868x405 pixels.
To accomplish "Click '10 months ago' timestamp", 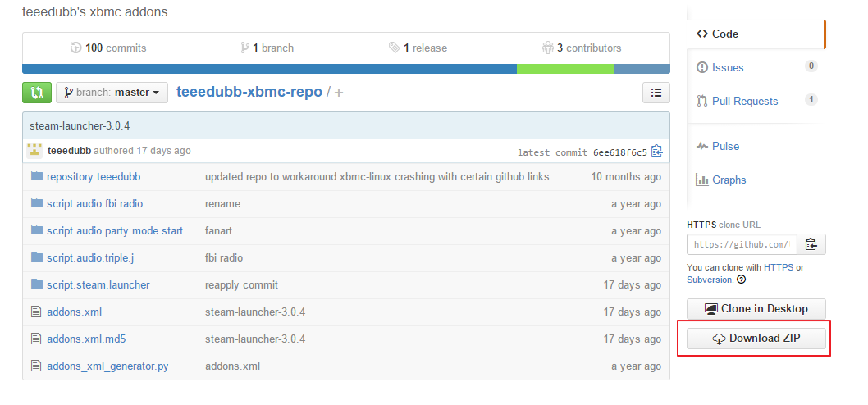I will 626,177.
